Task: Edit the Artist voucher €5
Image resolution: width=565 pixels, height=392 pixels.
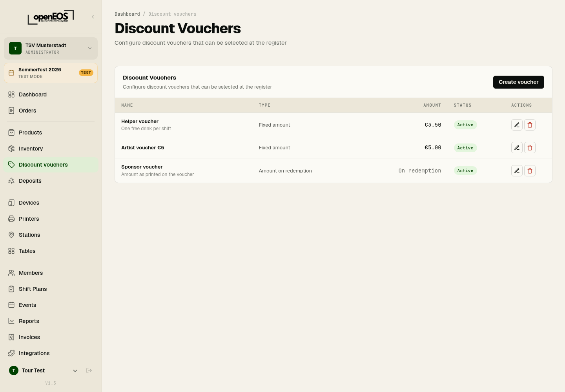Action: pos(517,147)
